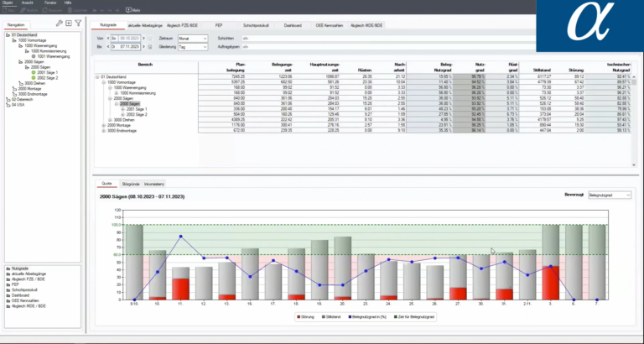Open the Ansicht menu
Screen dimensions: 644x344
[30, 3]
